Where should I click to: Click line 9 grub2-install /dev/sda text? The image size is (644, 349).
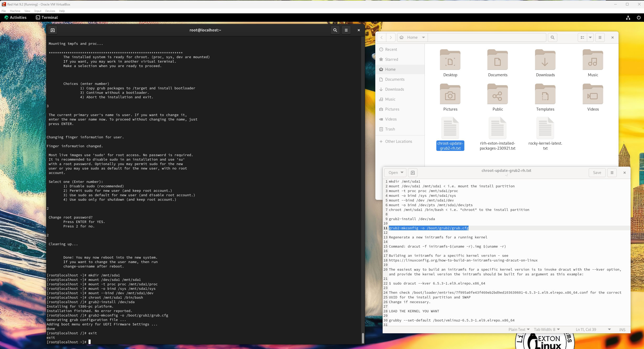(x=412, y=219)
